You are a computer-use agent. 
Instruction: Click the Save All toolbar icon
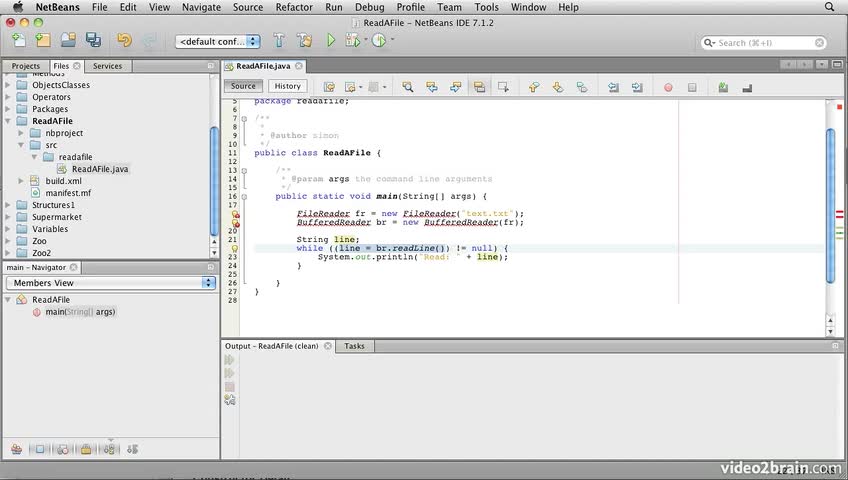(93, 41)
